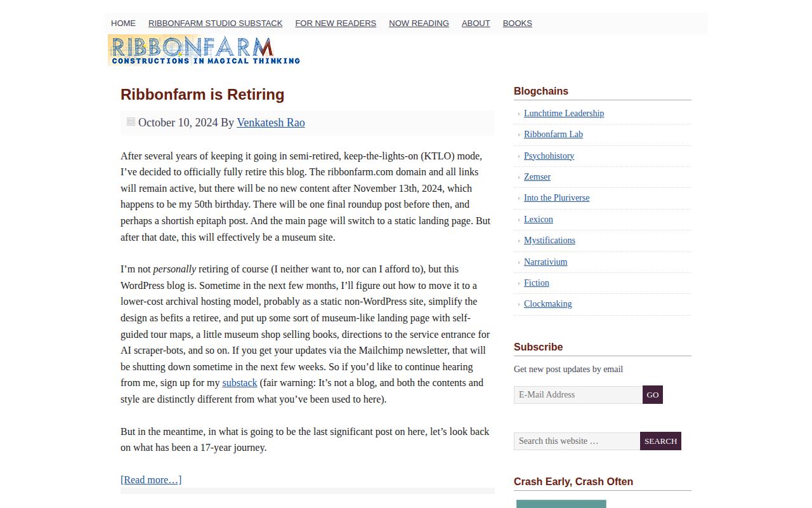Click the Search this website field

point(577,441)
